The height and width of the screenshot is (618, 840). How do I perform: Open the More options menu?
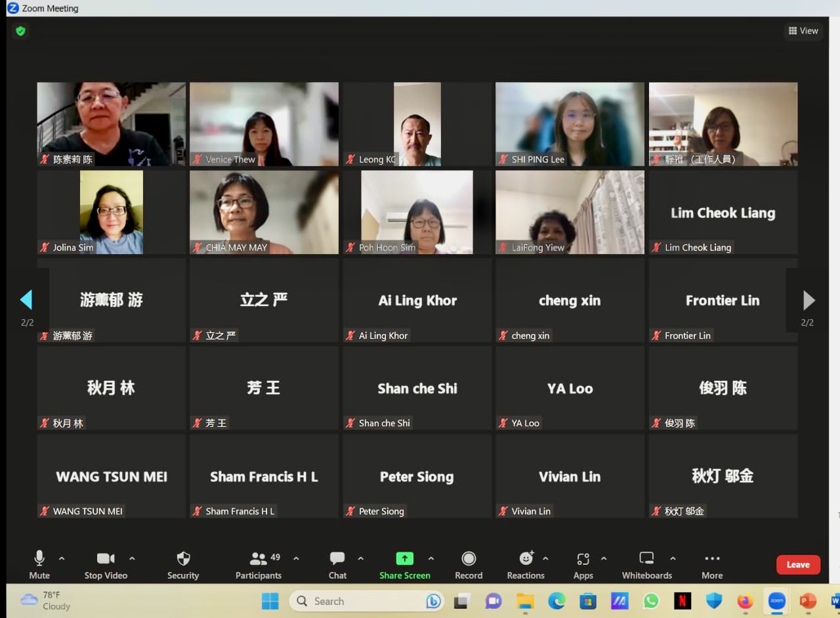click(x=712, y=564)
